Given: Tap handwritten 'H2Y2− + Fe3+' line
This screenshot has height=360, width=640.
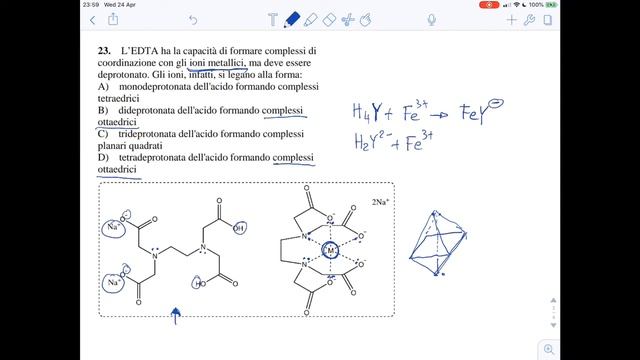Looking at the screenshot, I should [393, 141].
